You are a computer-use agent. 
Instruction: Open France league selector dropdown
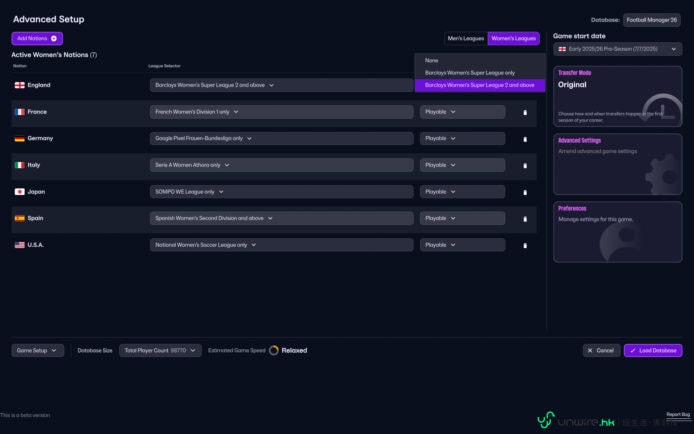coord(281,112)
